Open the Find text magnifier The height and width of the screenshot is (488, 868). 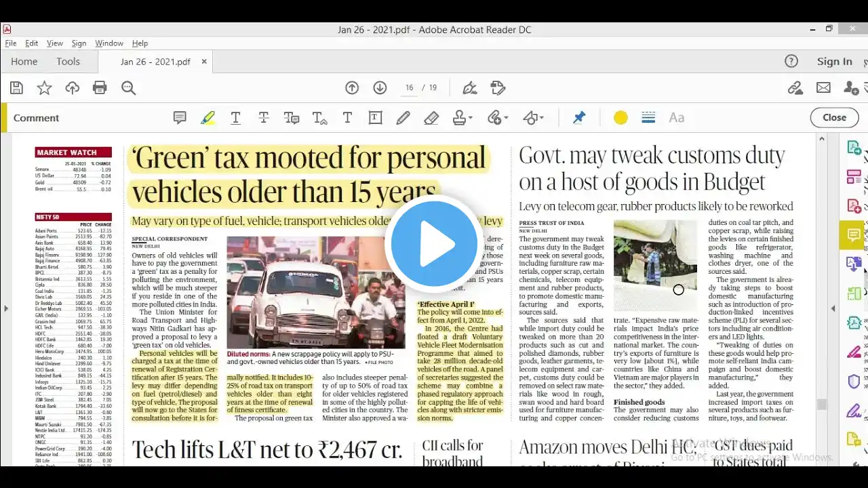(128, 87)
